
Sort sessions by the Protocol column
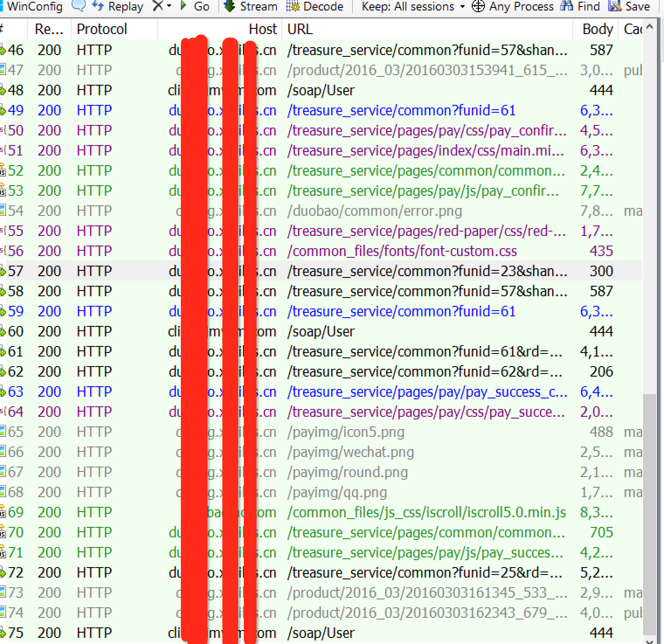point(102,29)
